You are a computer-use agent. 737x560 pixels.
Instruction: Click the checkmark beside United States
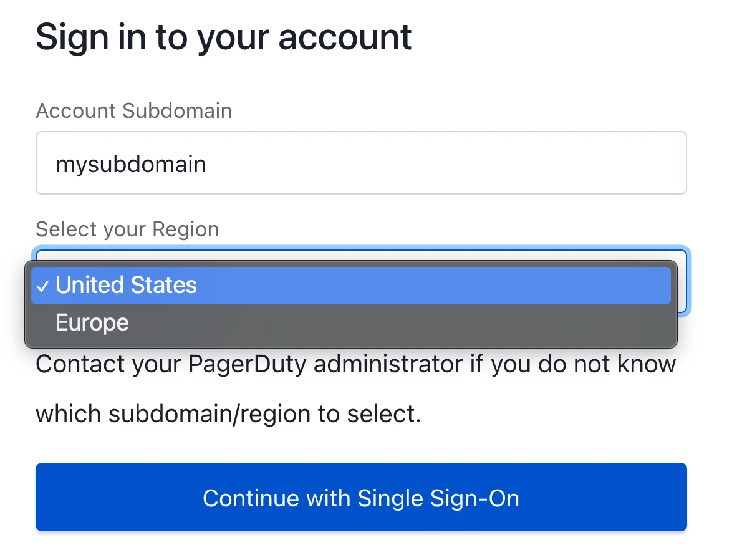point(42,286)
